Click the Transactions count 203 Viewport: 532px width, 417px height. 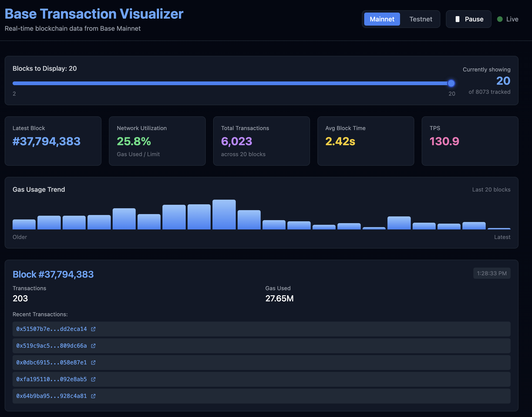(20, 298)
